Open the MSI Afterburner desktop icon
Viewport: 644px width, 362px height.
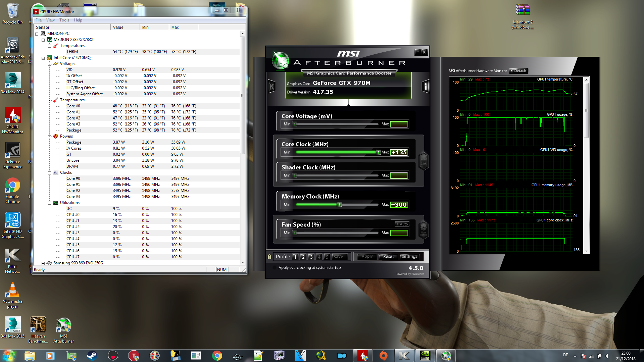click(63, 330)
